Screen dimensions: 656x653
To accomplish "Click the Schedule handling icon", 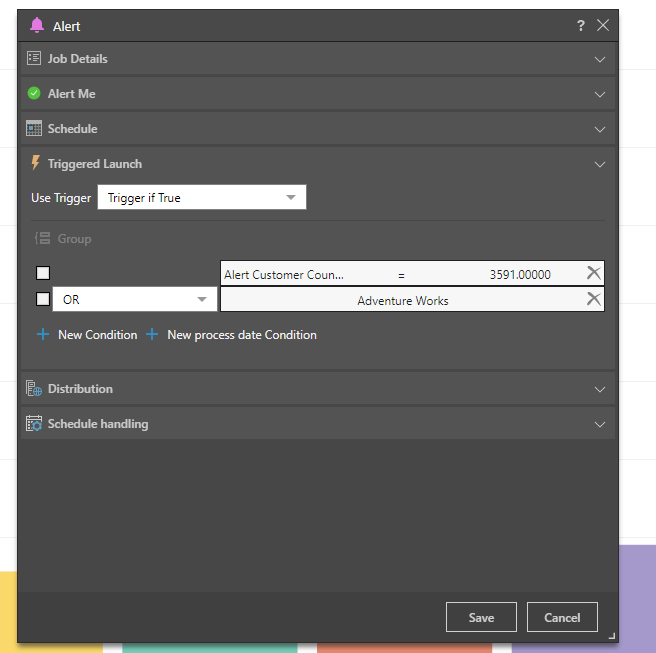I will (x=34, y=424).
